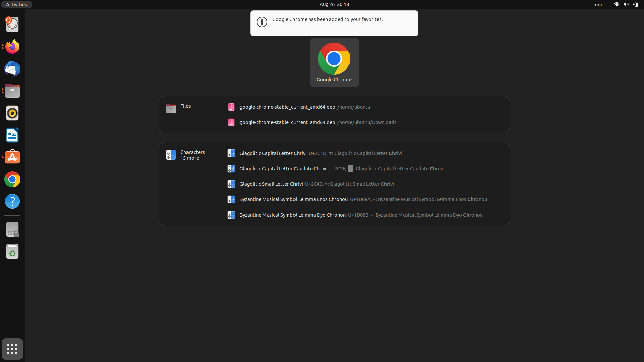Viewport: 644px width, 362px height.
Task: Open the clock showing Aug 26 20:18
Action: point(334,4)
